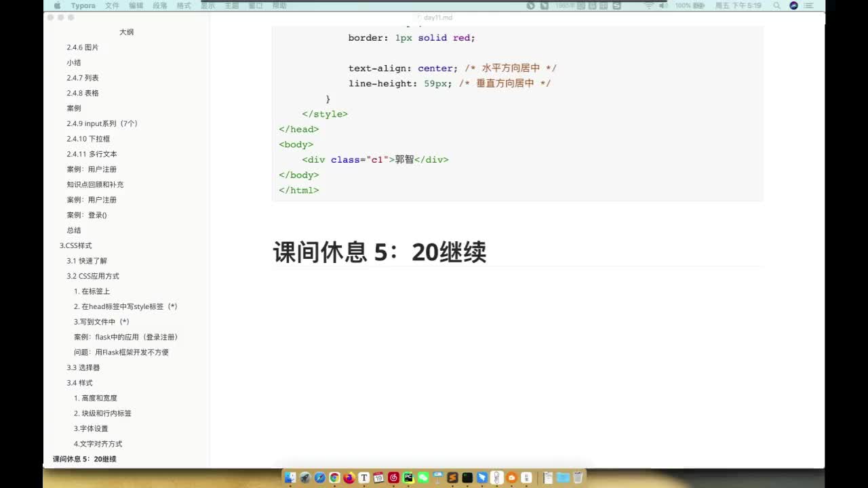
Task: Open Finder from the dock
Action: [x=290, y=478]
